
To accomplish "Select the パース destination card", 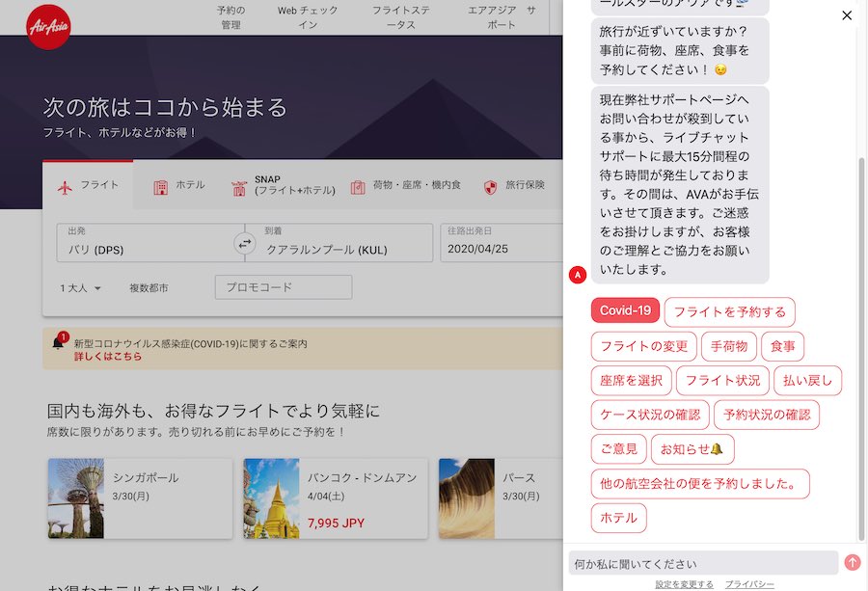I will tap(501, 498).
